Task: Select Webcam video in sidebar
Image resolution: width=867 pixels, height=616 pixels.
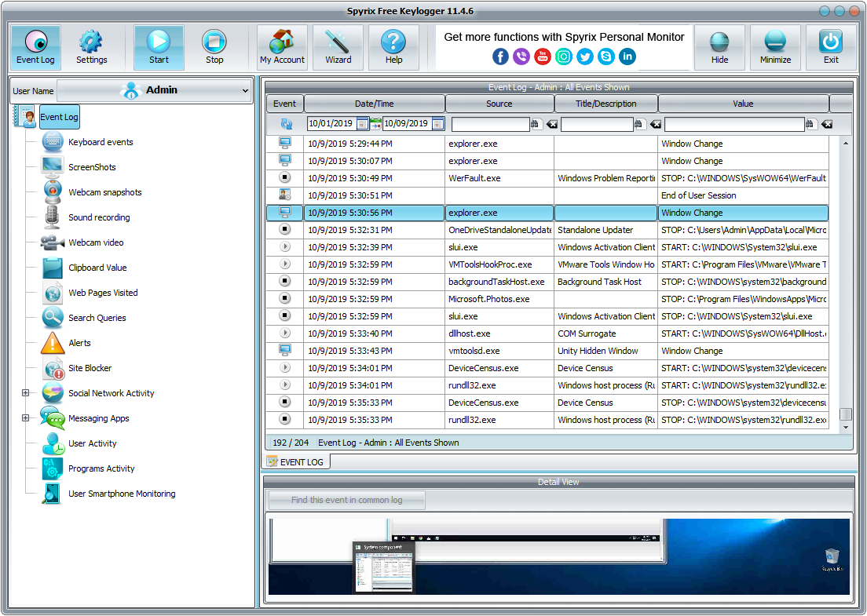Action: click(x=97, y=242)
